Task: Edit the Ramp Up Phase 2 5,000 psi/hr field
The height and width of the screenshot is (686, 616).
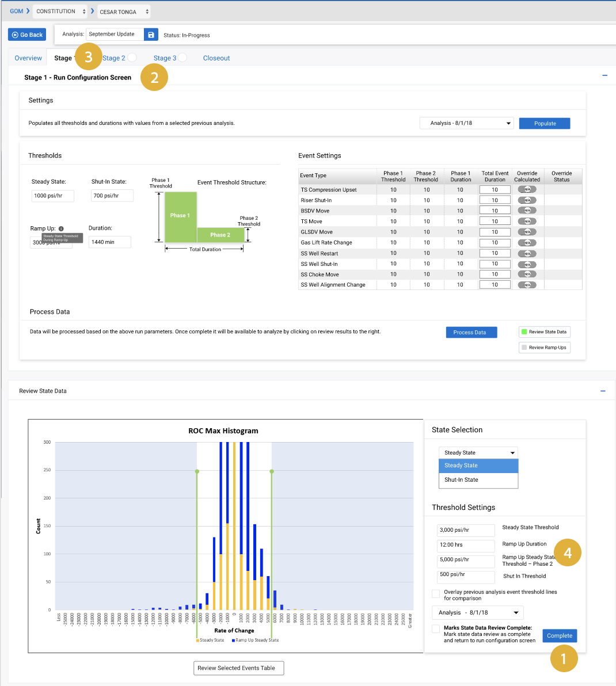Action: coord(466,561)
